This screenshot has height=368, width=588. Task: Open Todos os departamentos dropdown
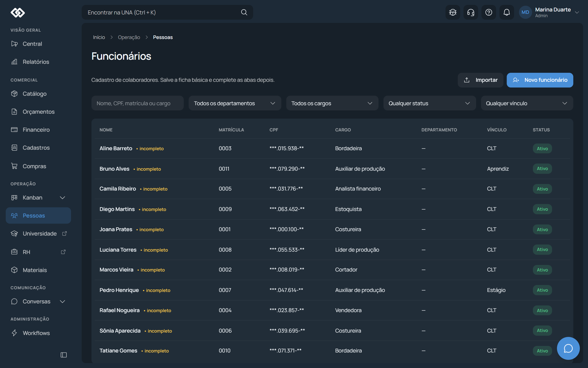[235, 103]
